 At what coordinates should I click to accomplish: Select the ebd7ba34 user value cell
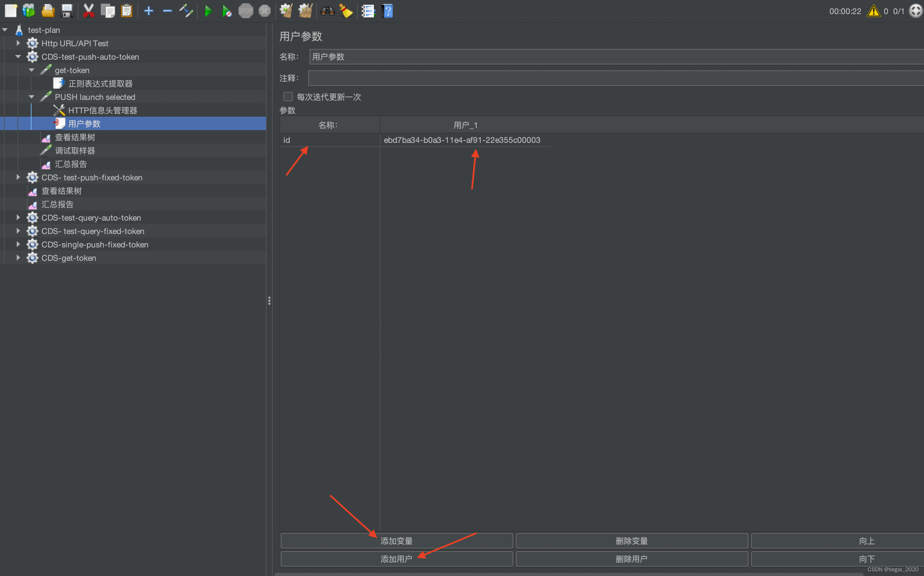(x=465, y=140)
